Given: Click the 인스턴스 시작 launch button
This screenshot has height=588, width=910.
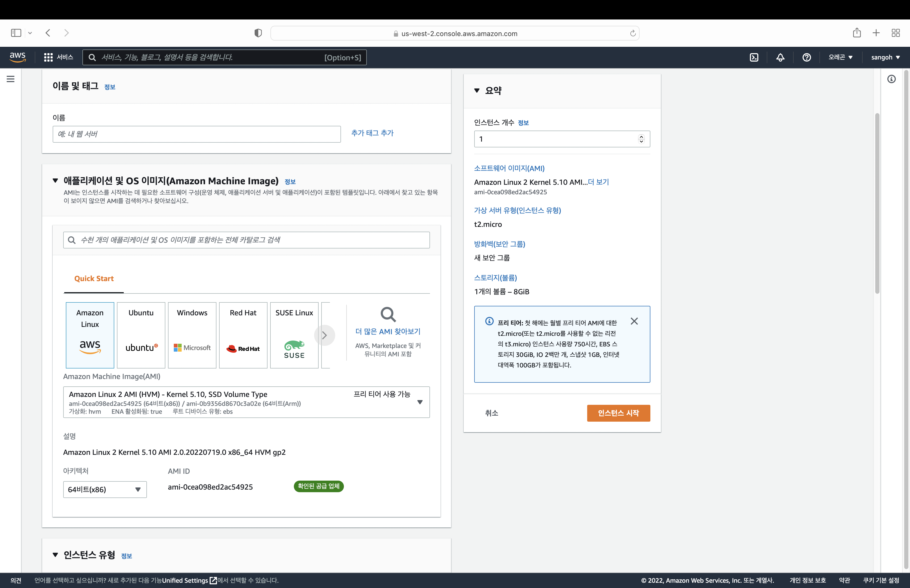Looking at the screenshot, I should point(618,413).
